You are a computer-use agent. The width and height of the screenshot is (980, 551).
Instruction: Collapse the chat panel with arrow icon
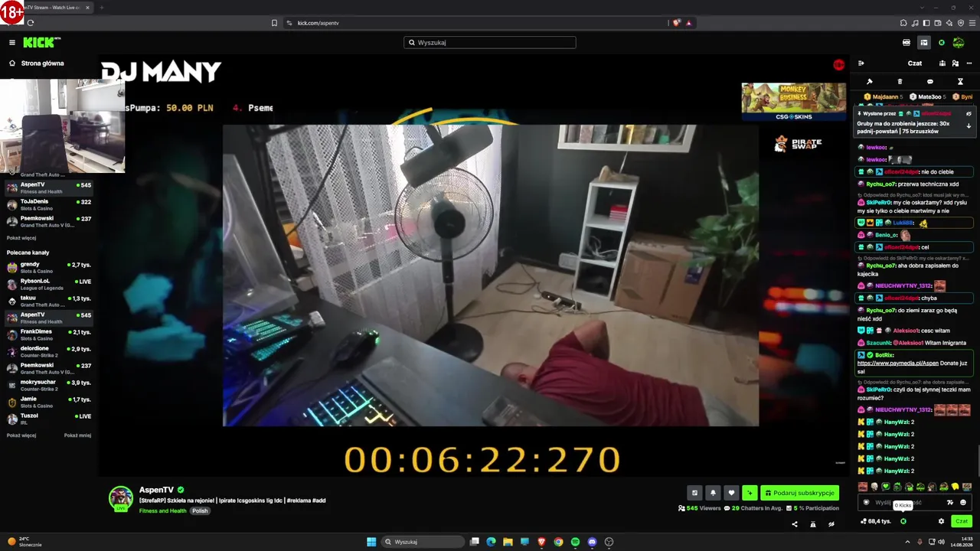[x=861, y=64]
